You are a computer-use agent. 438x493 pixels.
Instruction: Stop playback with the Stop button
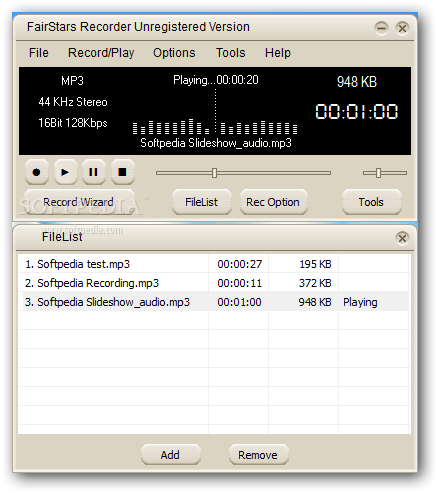(122, 172)
